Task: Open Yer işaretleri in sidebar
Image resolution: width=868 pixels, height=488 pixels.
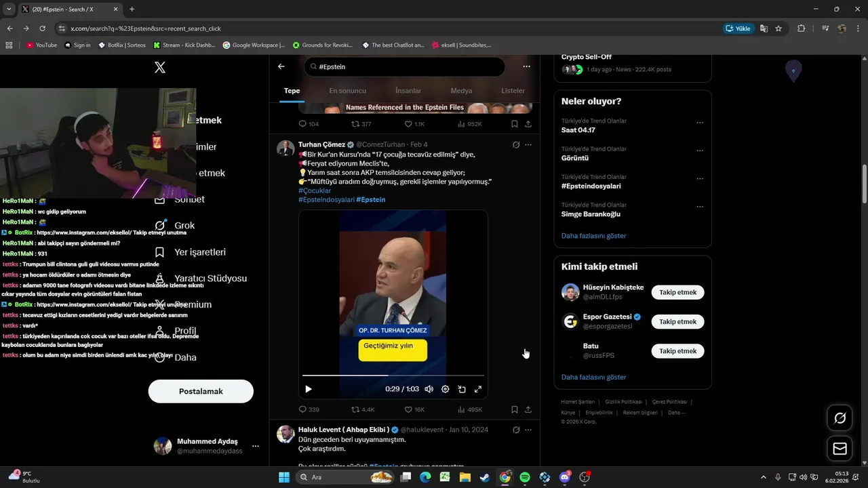Action: [x=191, y=252]
